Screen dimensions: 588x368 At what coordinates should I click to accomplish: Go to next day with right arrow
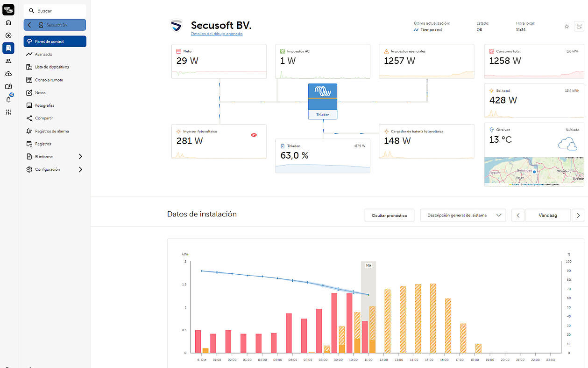[578, 215]
